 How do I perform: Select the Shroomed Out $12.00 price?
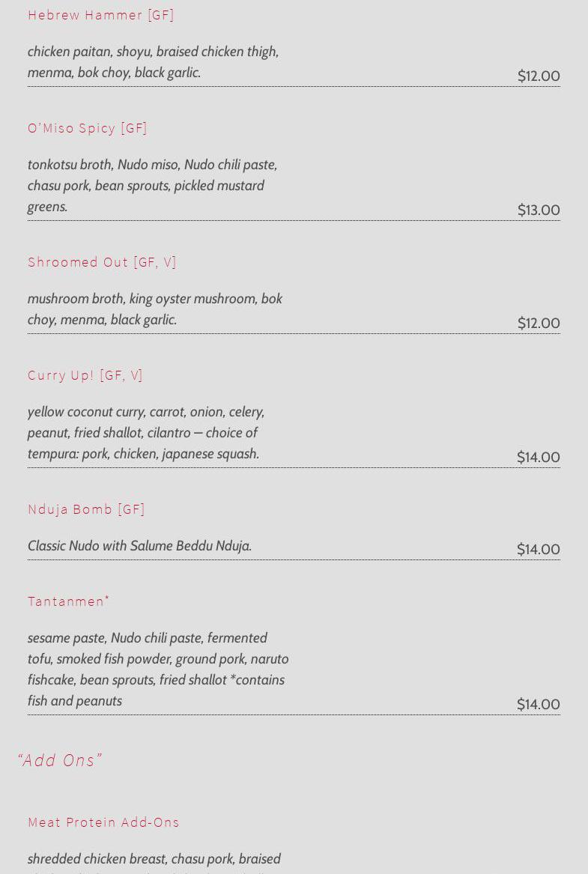[538, 324]
